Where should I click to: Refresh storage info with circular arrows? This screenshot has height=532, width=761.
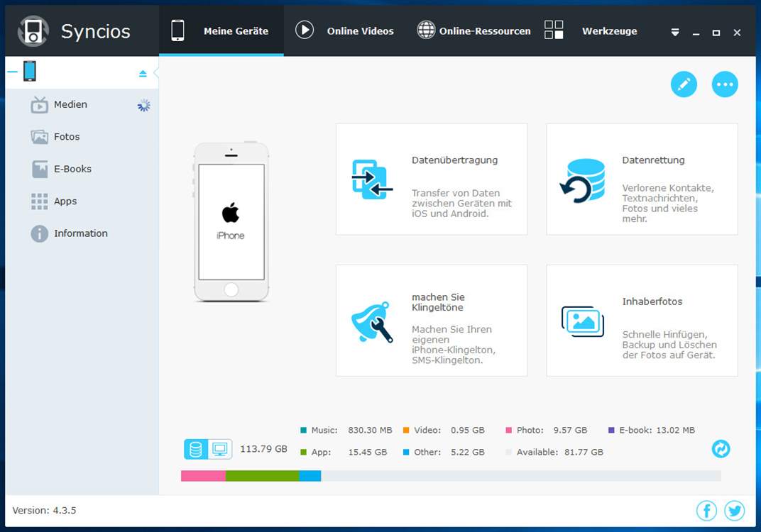pos(721,448)
